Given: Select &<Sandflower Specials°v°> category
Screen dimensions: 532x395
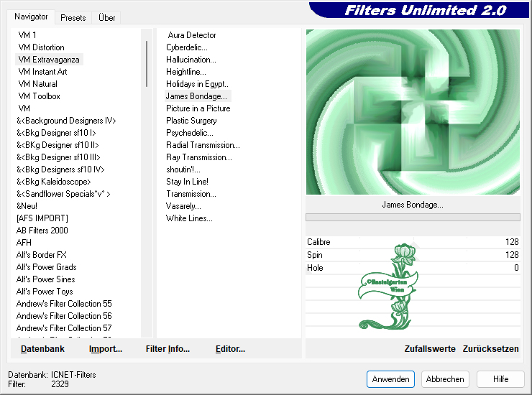Looking at the screenshot, I should pyautogui.click(x=63, y=194).
